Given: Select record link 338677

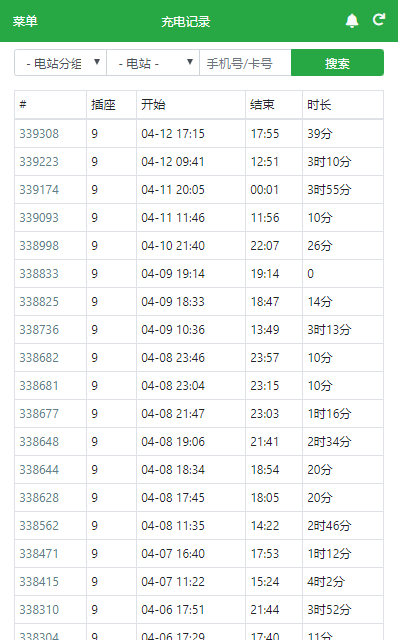Looking at the screenshot, I should coord(39,413).
